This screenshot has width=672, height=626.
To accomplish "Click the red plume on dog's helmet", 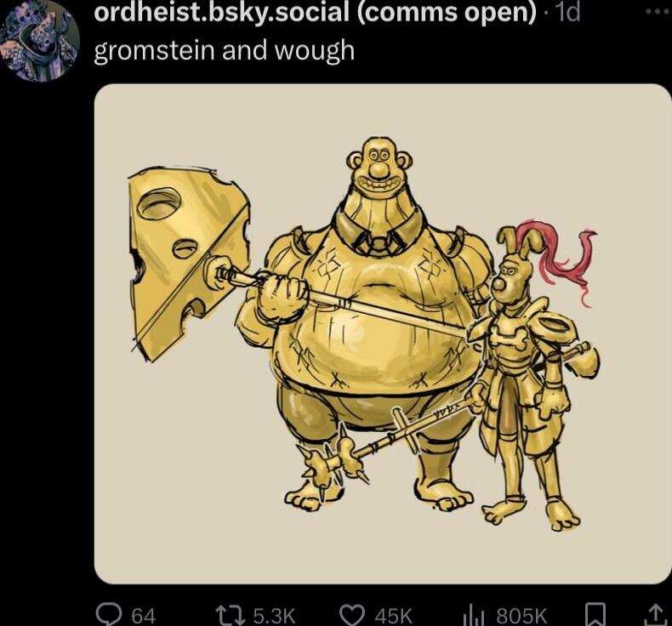I will coord(559,259).
